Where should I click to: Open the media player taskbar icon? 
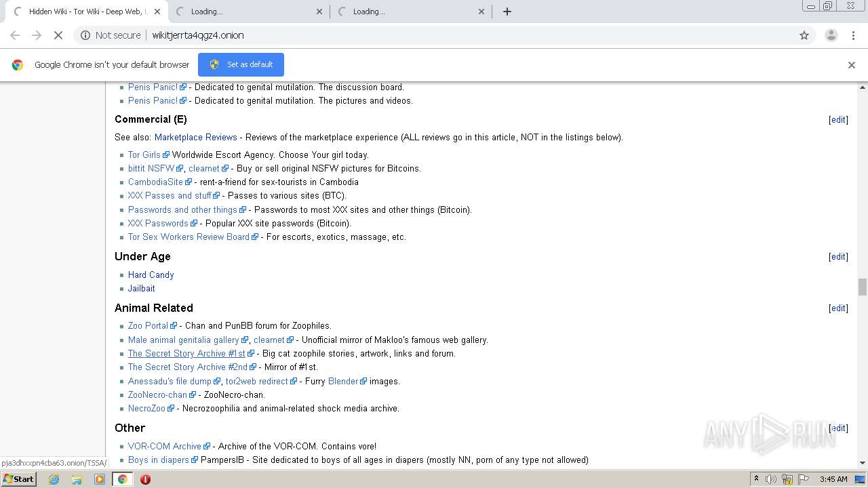100,479
